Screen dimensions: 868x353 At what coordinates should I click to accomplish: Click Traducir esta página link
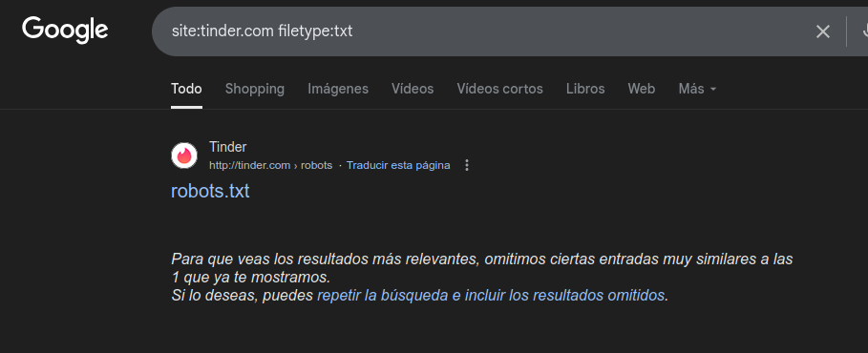[x=398, y=165]
